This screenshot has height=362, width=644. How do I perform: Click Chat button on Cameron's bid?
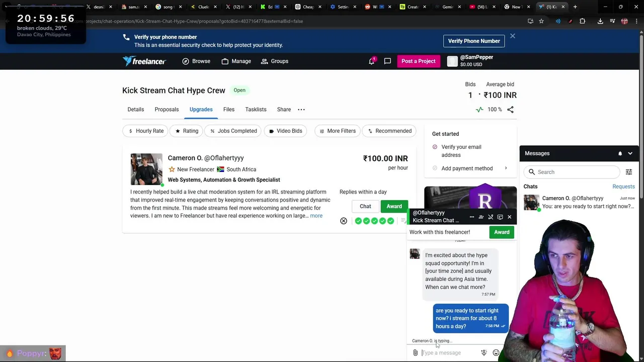tap(365, 206)
